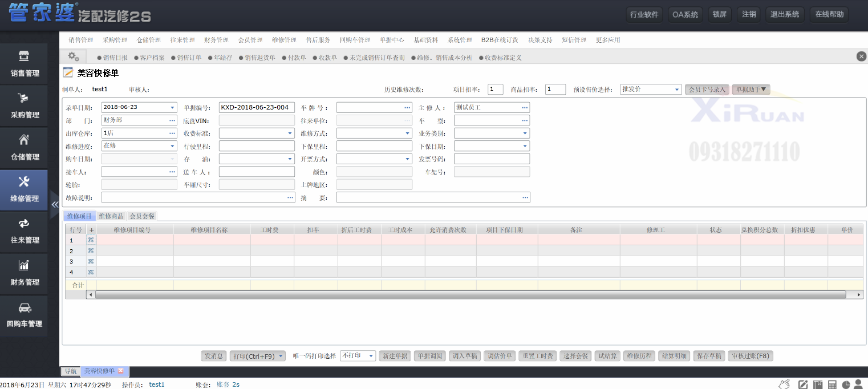Open 收费标准 dropdown
This screenshot has width=868, height=389.
(290, 133)
